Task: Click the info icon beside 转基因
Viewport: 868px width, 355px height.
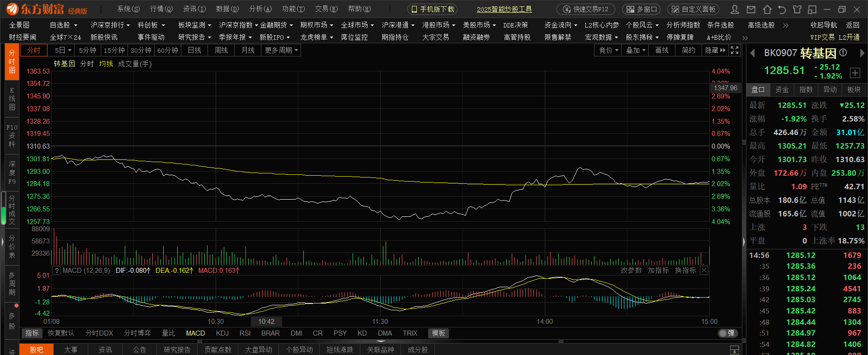Action: click(x=843, y=53)
